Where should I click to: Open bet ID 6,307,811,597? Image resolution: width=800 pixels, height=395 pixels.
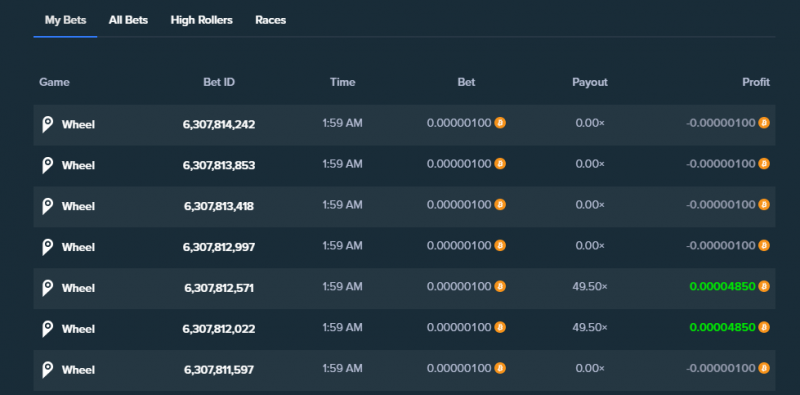(219, 369)
